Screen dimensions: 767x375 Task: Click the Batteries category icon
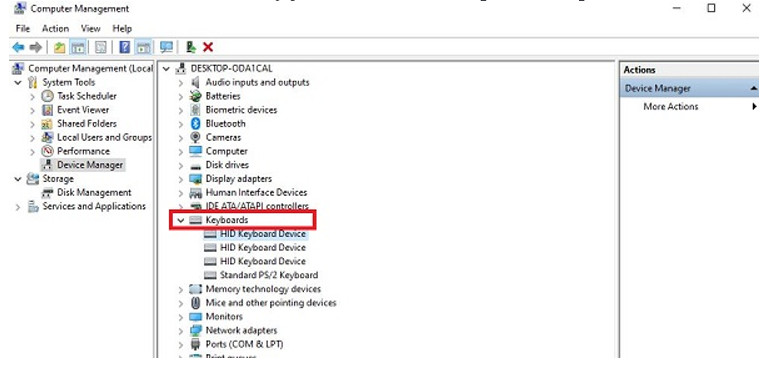pos(196,96)
